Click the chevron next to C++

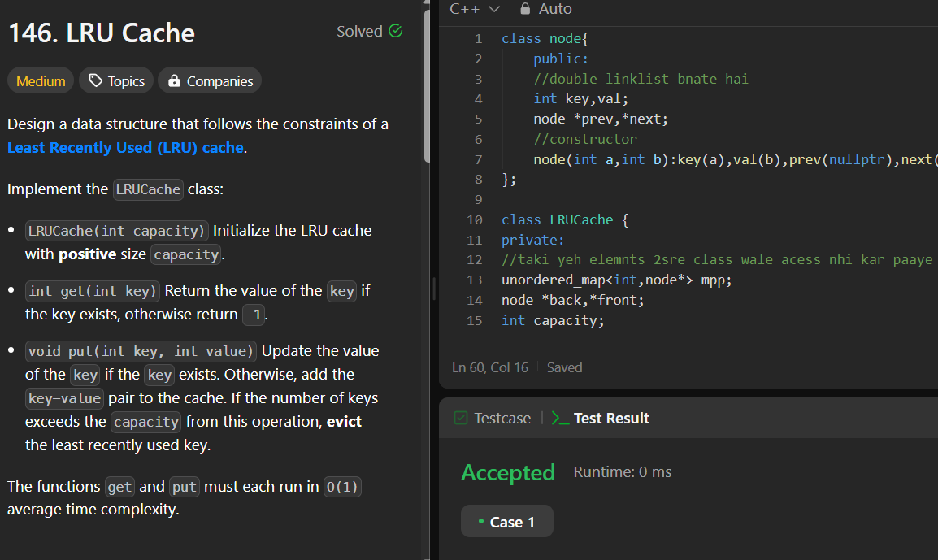click(x=495, y=10)
